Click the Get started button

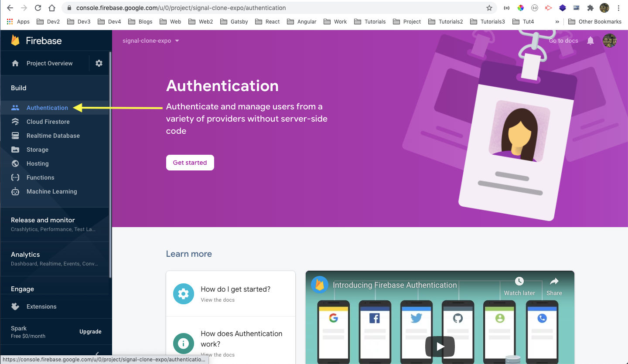click(x=190, y=163)
